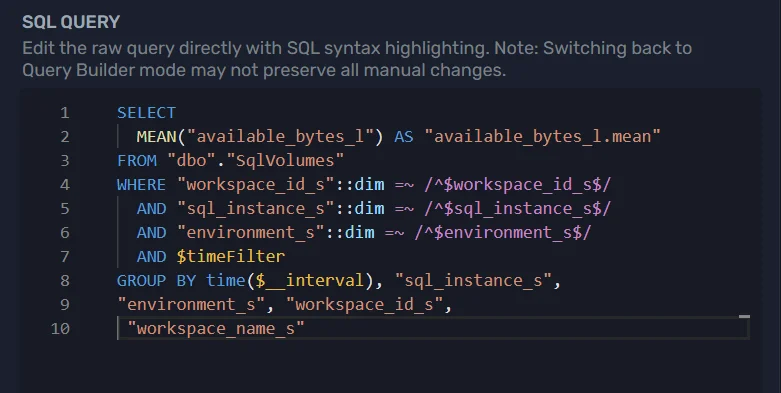Click the AS keyword on line 2
This screenshot has height=393, width=781.
coord(404,136)
